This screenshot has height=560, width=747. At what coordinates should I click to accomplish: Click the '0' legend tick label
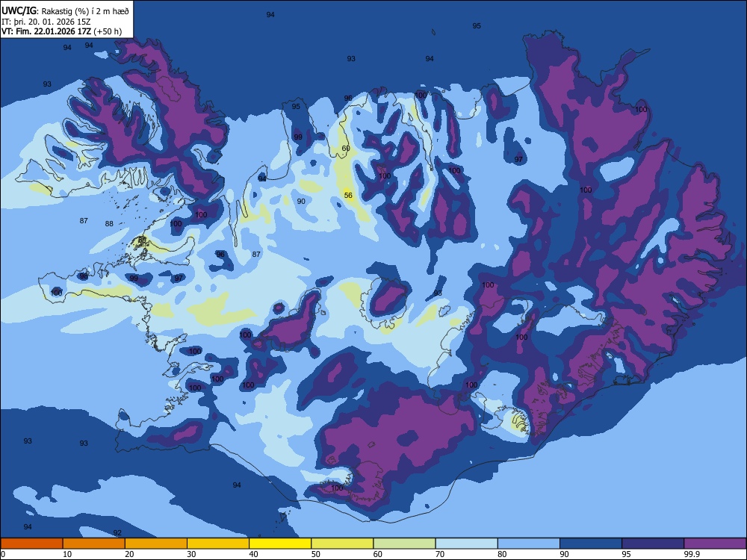(x=3, y=554)
